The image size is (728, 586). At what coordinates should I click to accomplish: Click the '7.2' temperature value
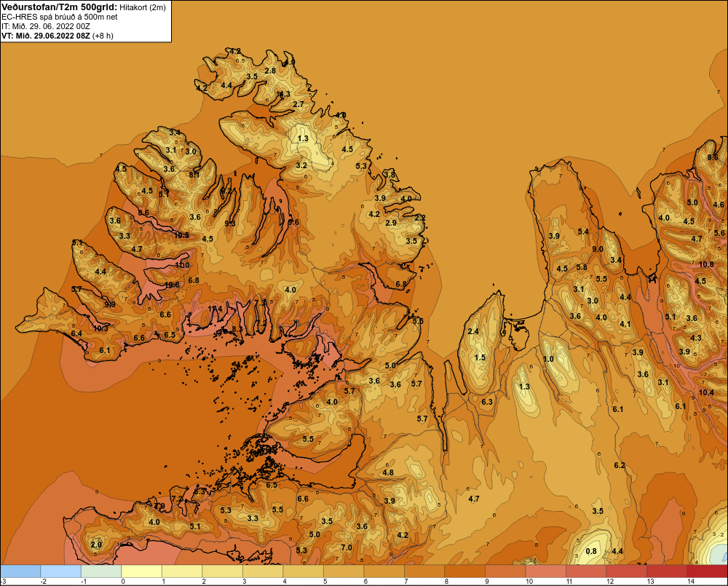[178, 499]
